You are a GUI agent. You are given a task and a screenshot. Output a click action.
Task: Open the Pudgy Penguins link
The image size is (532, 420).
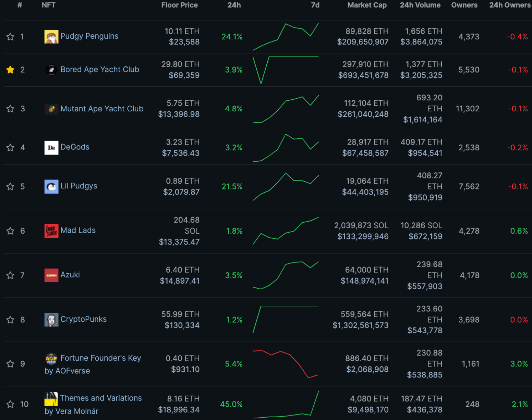point(89,36)
